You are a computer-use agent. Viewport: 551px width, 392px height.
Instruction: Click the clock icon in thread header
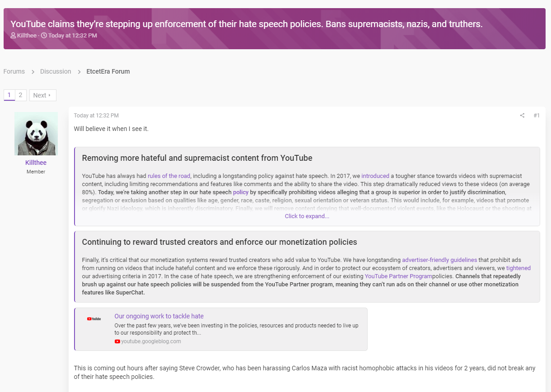(44, 35)
